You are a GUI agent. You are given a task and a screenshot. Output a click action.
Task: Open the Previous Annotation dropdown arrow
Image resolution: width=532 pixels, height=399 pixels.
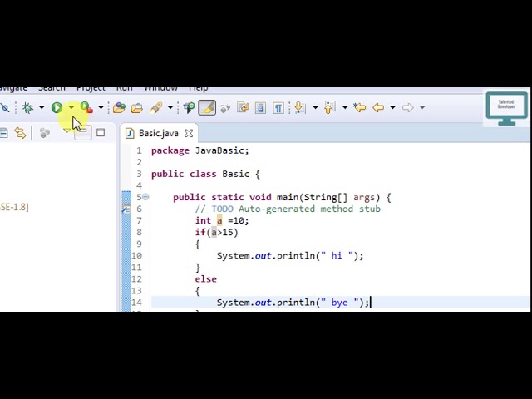coord(345,107)
